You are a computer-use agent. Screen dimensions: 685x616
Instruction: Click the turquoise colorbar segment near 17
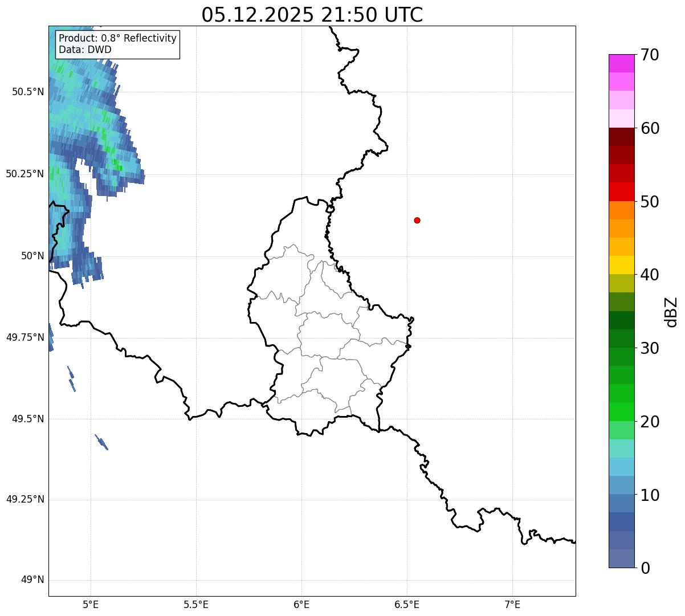point(621,448)
